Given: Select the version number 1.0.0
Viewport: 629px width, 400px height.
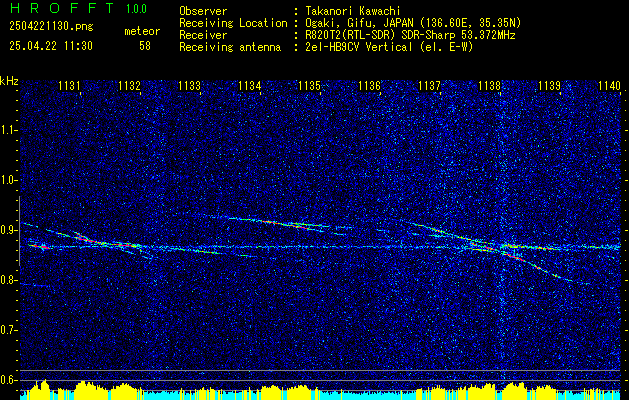Looking at the screenshot, I should point(136,9).
